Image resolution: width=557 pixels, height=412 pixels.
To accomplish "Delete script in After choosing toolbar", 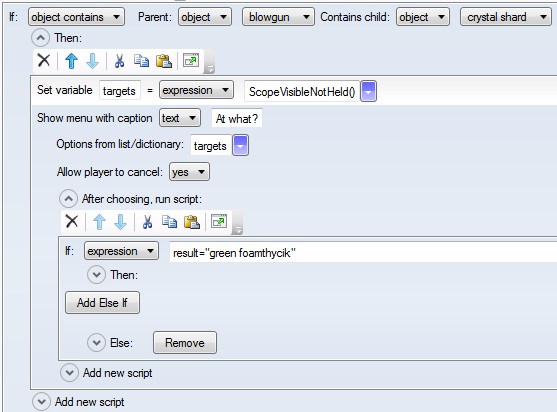I will [x=72, y=222].
